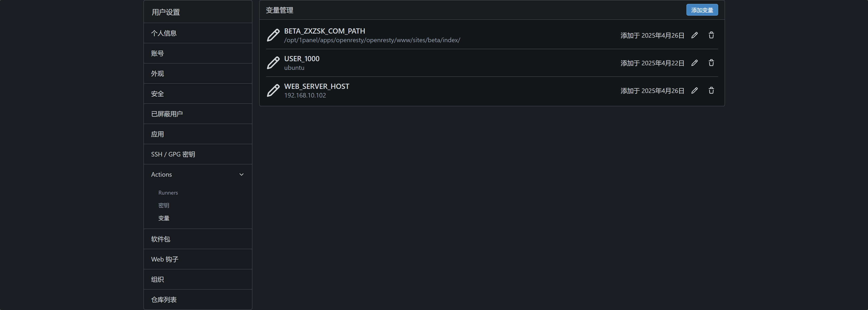The width and height of the screenshot is (868, 310).
Task: Click the large pencil icon beside WEB_SERVER_HOST
Action: pyautogui.click(x=273, y=90)
